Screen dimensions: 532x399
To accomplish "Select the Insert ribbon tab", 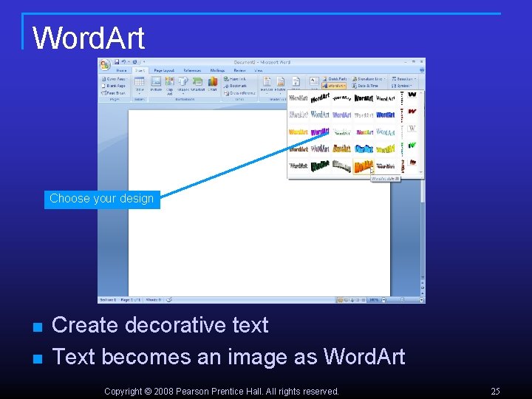I will coord(140,71).
